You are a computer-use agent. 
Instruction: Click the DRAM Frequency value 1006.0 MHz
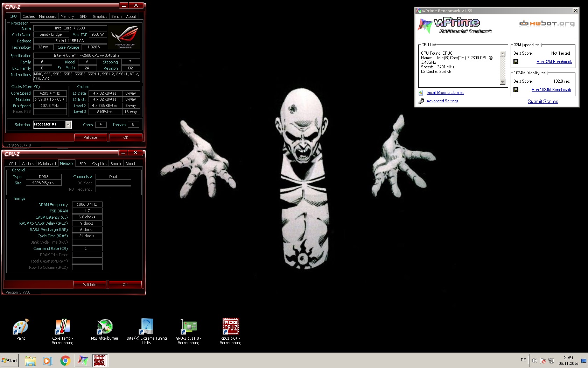pos(87,204)
